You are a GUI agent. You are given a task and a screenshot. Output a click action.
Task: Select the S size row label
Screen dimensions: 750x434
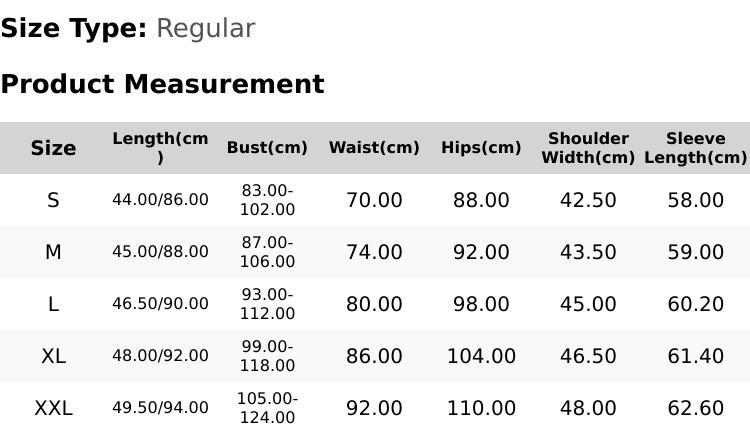[x=53, y=200]
